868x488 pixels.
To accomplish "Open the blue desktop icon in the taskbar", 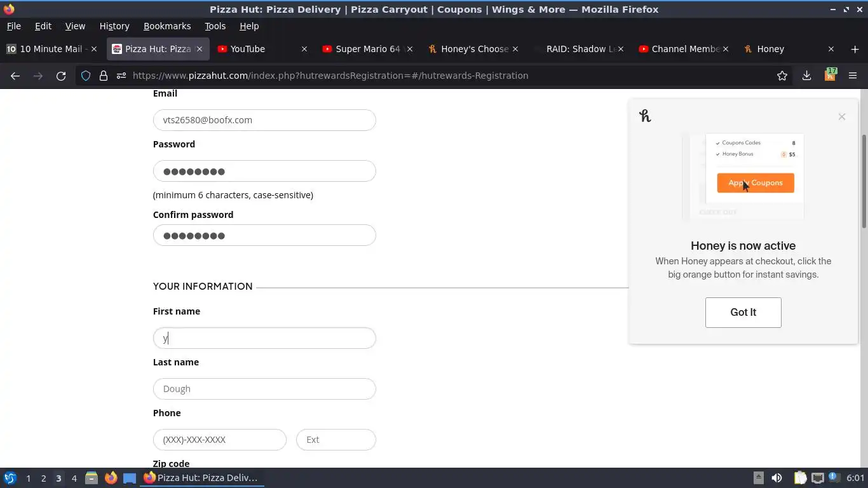I will [130, 478].
